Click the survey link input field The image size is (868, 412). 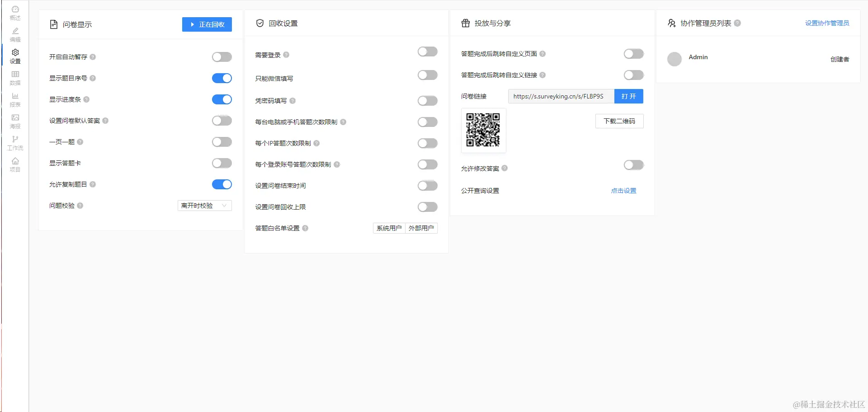[x=561, y=96]
